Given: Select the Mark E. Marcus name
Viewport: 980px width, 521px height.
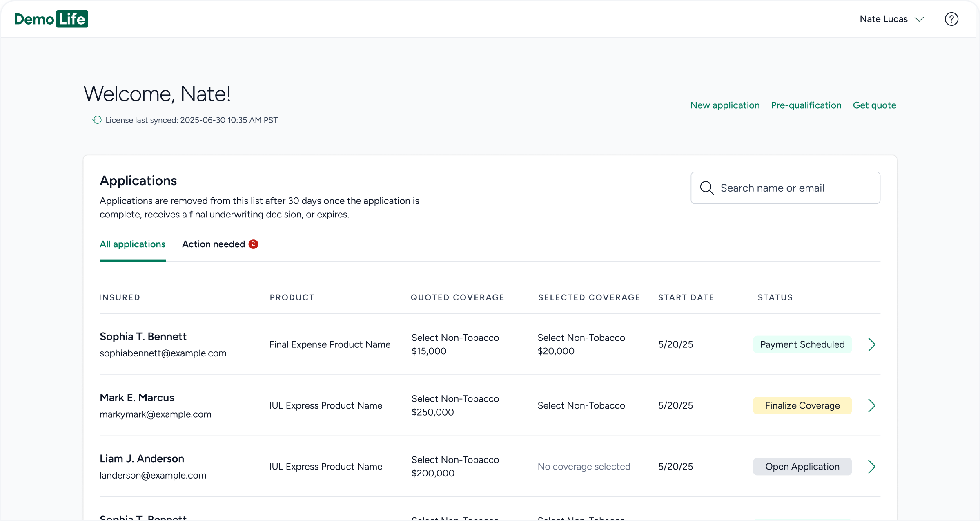Looking at the screenshot, I should (x=137, y=398).
